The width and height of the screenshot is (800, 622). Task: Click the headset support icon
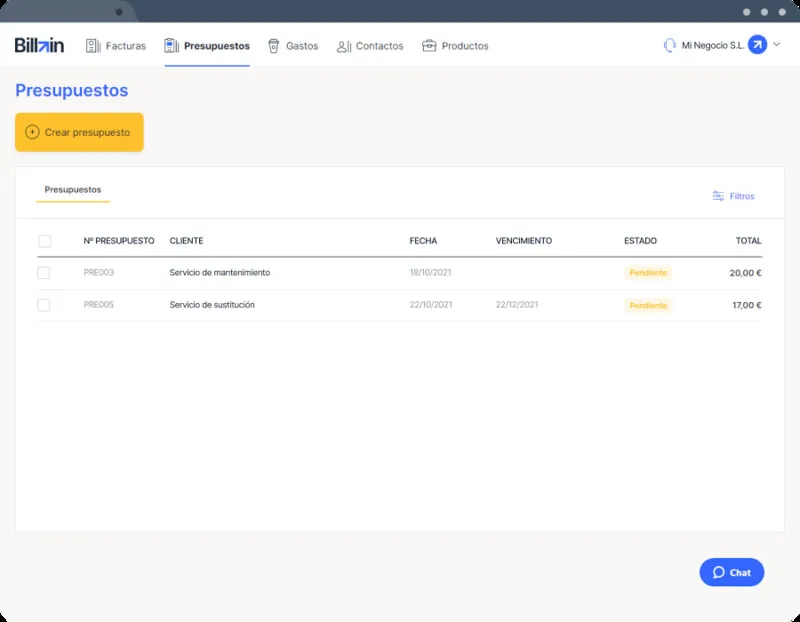point(669,45)
